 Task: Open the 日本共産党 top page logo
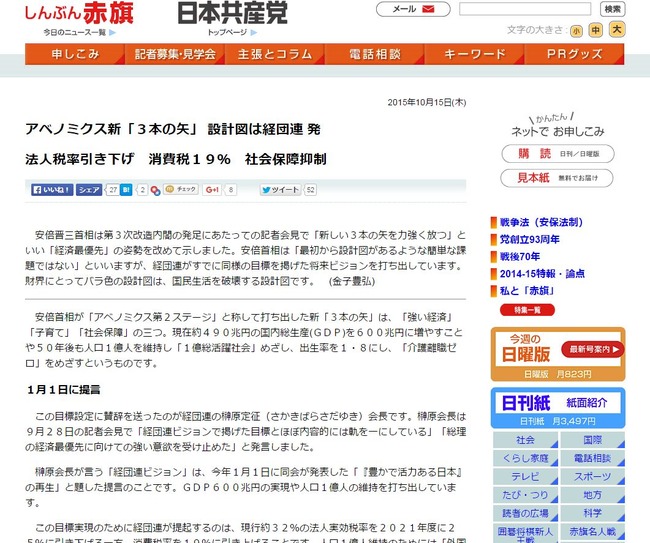pyautogui.click(x=232, y=13)
